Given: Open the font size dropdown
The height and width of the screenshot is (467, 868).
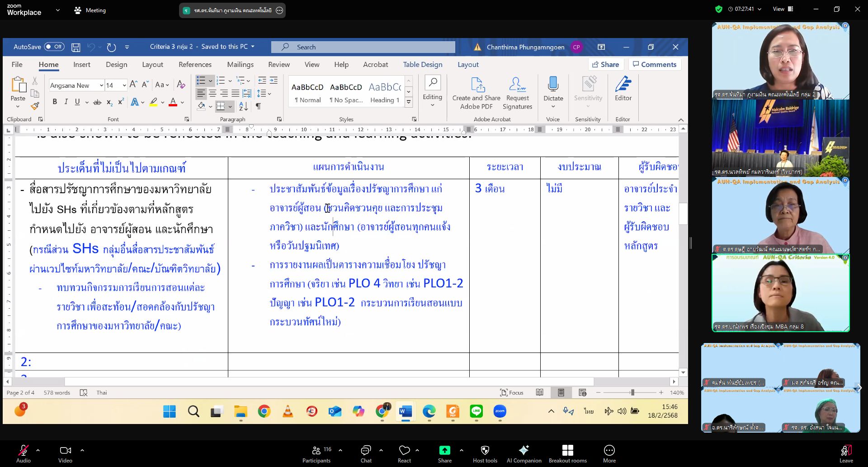Looking at the screenshot, I should click(124, 85).
